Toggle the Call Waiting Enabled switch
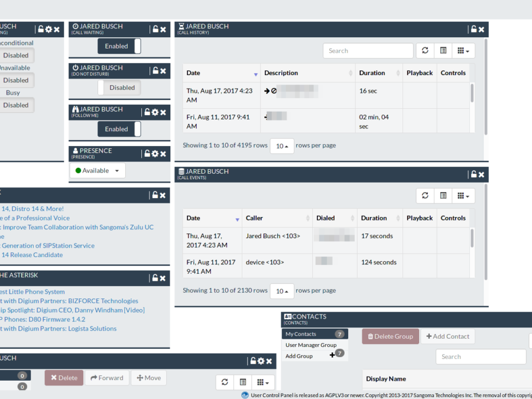Image resolution: width=532 pixels, height=399 pixels. coord(119,46)
